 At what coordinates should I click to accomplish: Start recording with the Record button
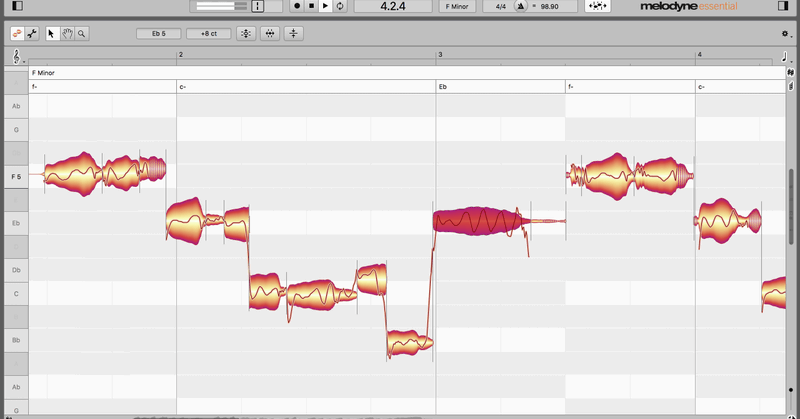(297, 6)
